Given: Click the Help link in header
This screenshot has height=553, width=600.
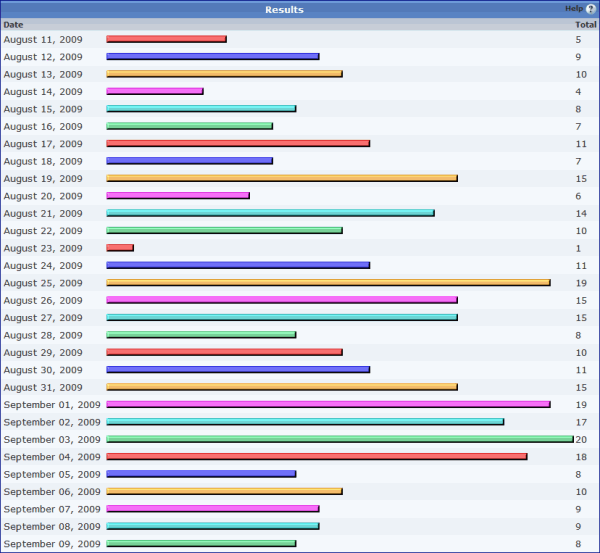Looking at the screenshot, I should pyautogui.click(x=574, y=8).
